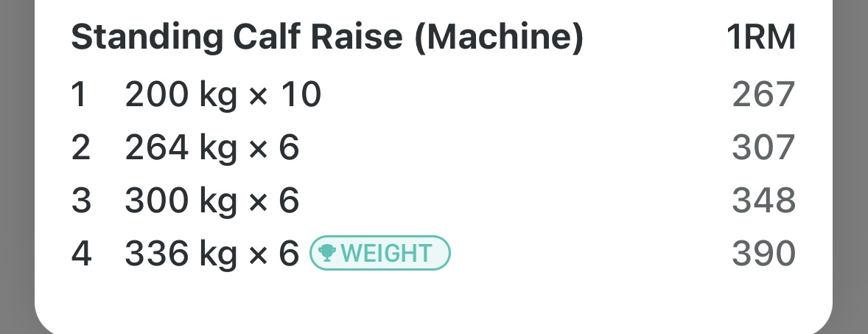
Task: Click the 264 kg × 6 set entry
Action: (212, 148)
